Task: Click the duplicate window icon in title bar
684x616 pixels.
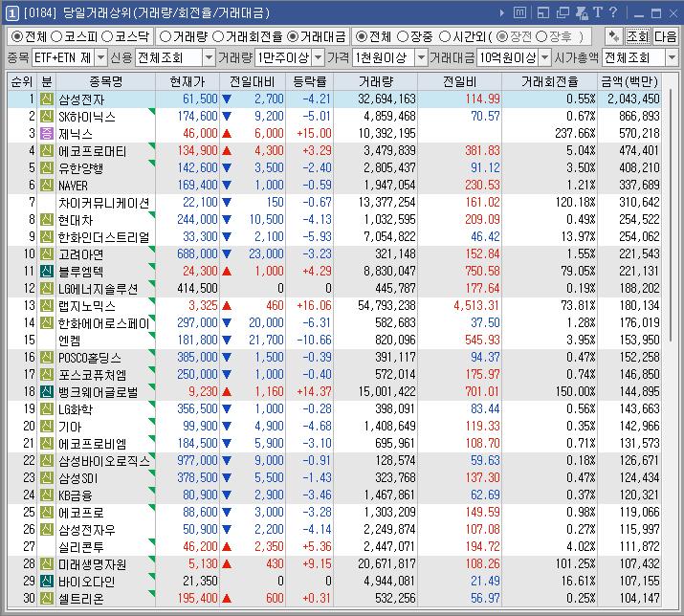Action: pos(563,13)
